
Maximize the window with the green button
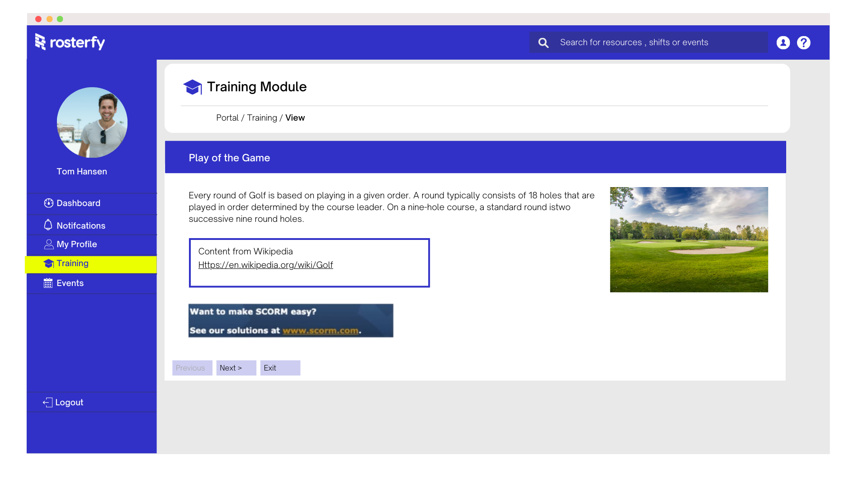coord(60,19)
